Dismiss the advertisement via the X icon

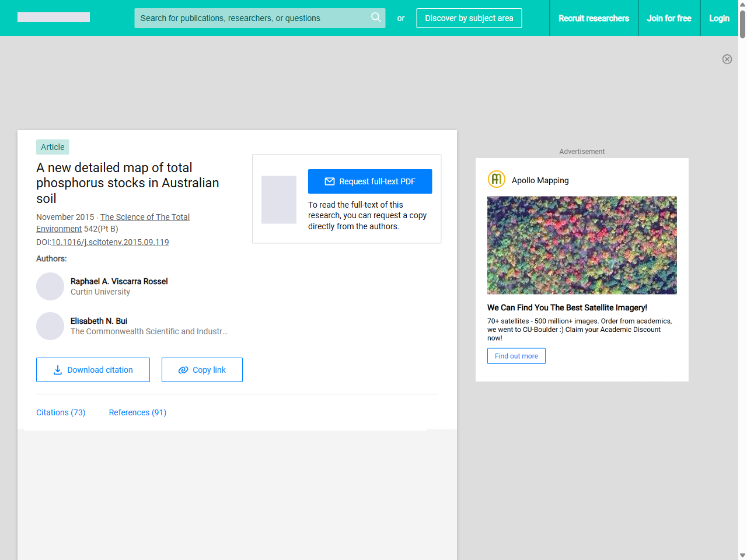pyautogui.click(x=727, y=59)
